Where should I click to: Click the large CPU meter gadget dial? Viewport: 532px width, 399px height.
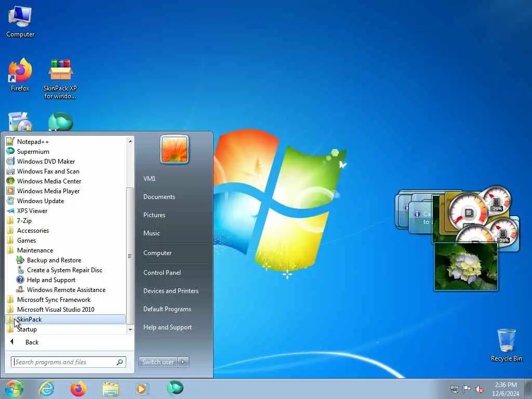(x=468, y=212)
